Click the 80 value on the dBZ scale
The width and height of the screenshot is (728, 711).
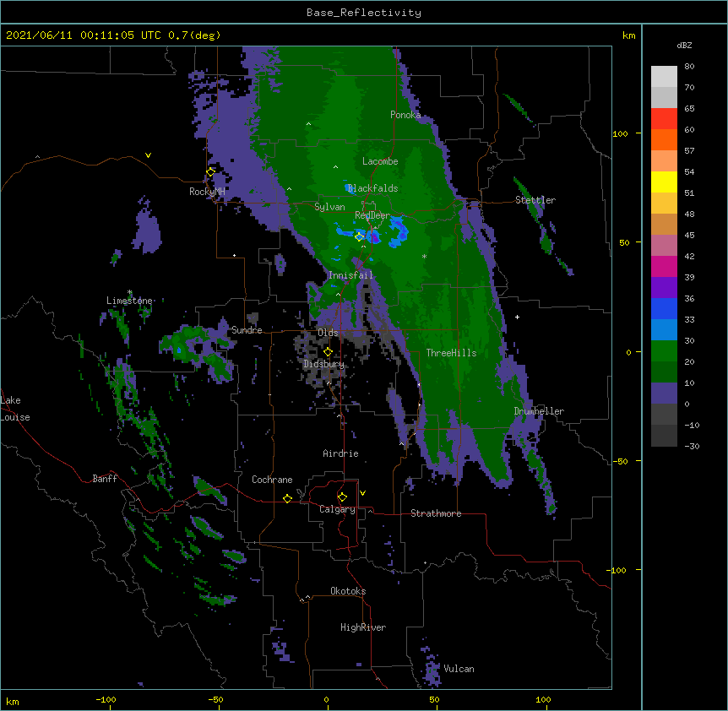[689, 67]
